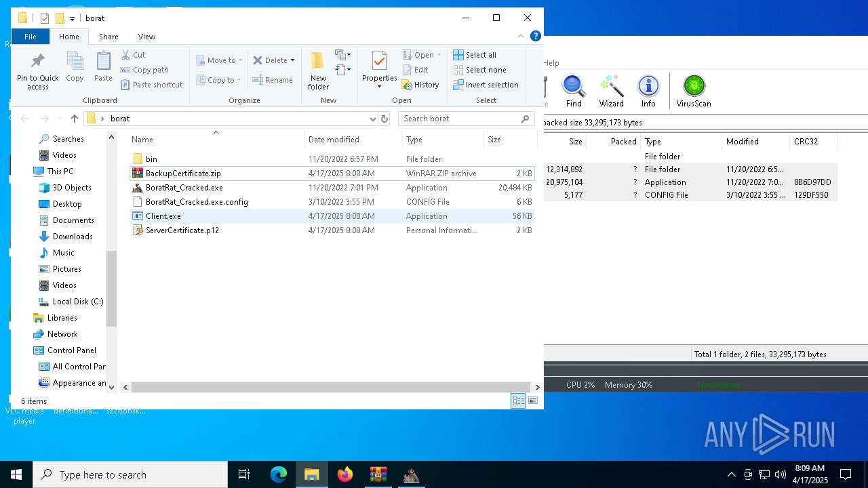Click borat in the address bar
868x488 pixels.
coord(120,119)
